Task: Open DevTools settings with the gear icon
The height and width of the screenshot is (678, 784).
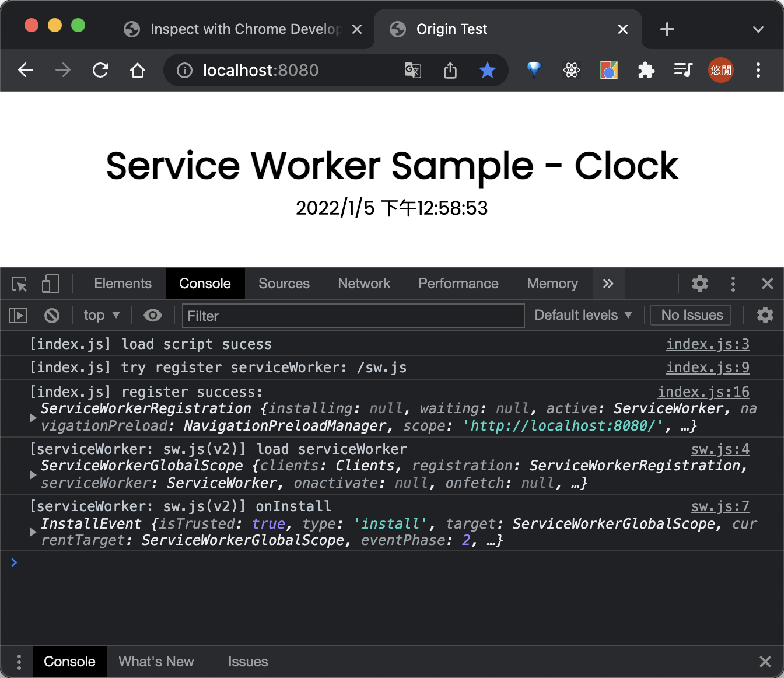Action: tap(699, 284)
